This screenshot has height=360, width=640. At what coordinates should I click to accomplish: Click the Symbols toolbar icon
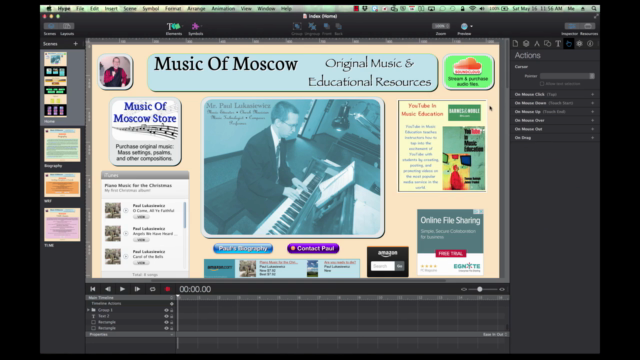coord(196,27)
